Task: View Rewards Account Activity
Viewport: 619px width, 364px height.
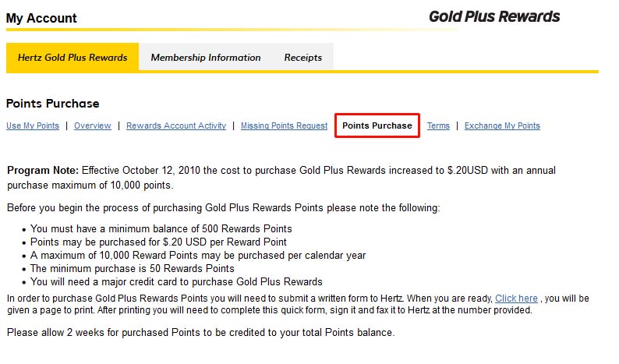Action: click(176, 125)
